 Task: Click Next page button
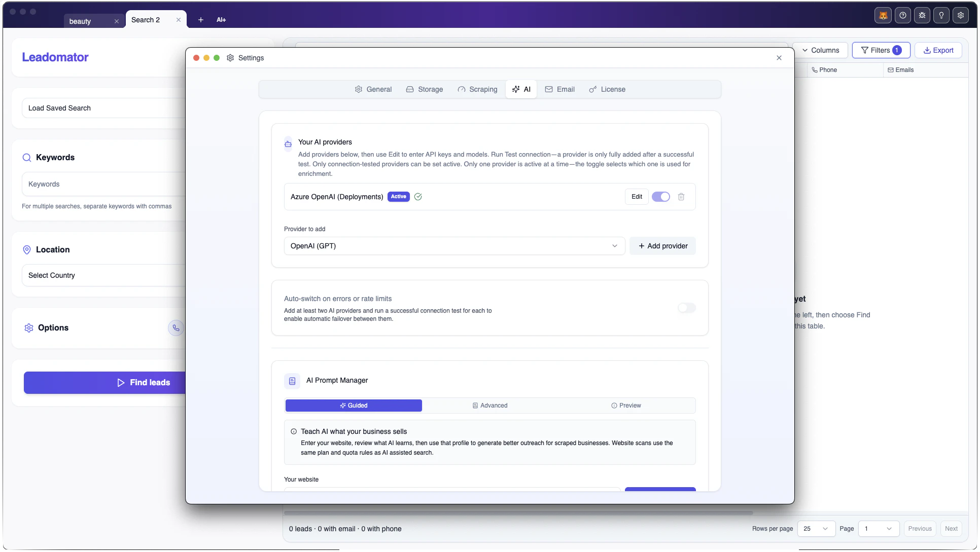[x=951, y=529]
